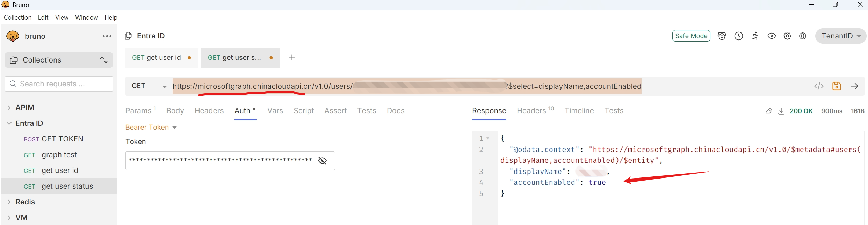Expand the Redis collection
The width and height of the screenshot is (868, 225).
[x=25, y=202]
